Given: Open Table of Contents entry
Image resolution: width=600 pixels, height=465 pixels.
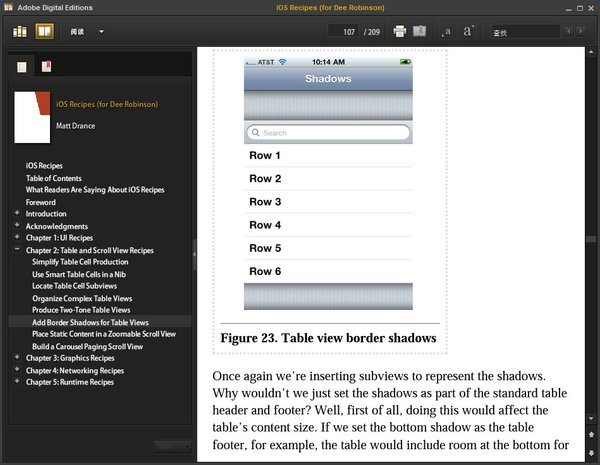Looking at the screenshot, I should point(54,178).
